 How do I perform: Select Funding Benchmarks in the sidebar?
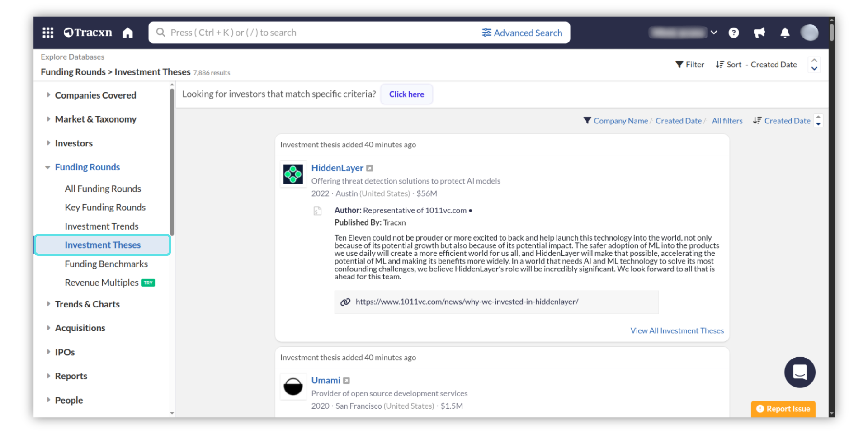[x=106, y=264]
